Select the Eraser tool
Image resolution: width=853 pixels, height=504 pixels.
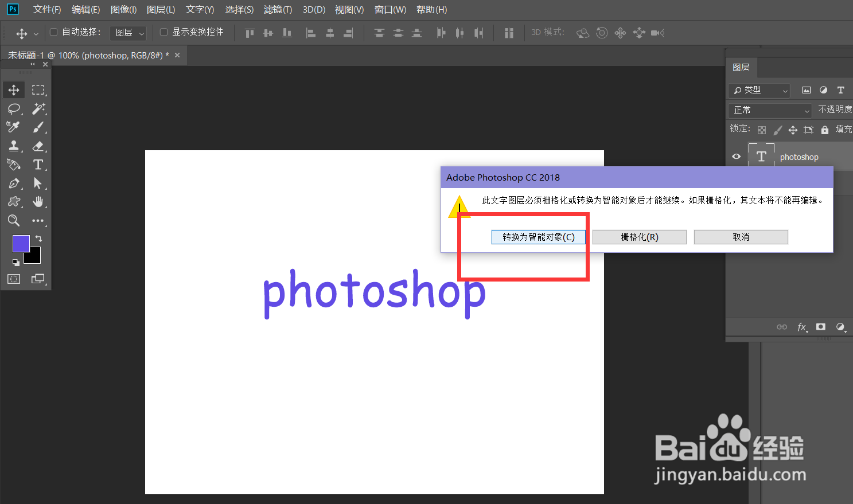pyautogui.click(x=38, y=146)
